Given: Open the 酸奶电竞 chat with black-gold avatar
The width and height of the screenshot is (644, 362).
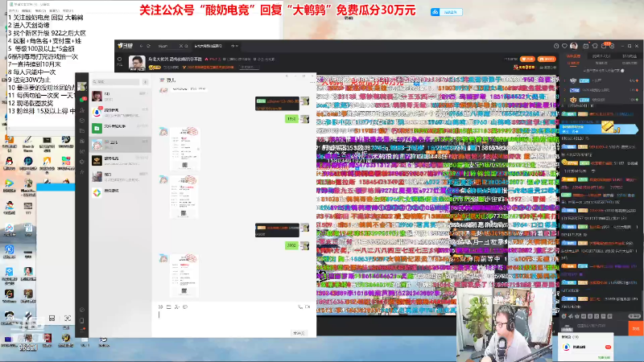Looking at the screenshot, I should [x=120, y=160].
